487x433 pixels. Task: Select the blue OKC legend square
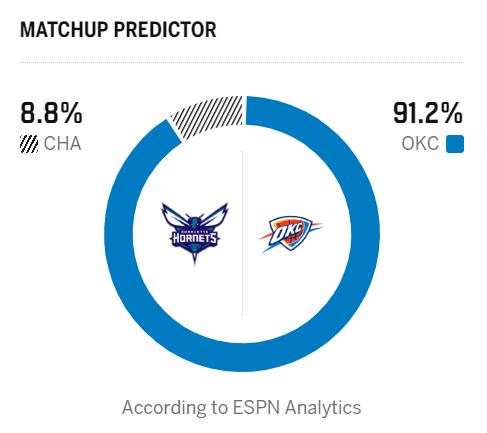click(x=455, y=144)
